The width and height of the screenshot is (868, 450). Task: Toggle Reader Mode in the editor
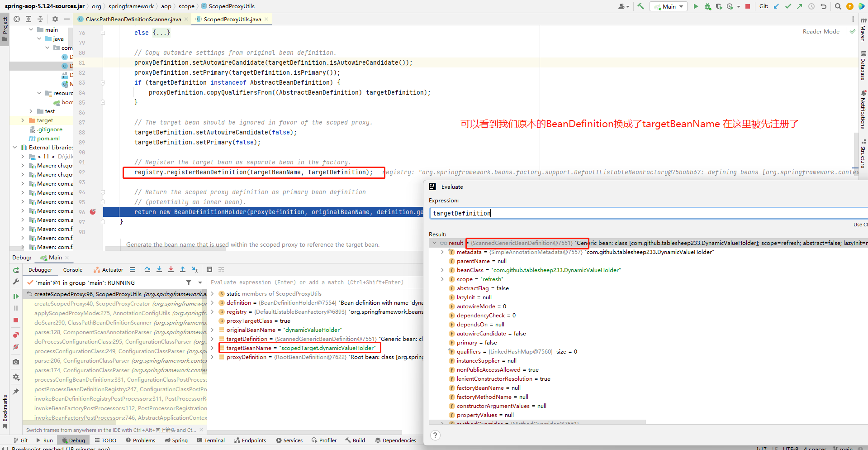(x=821, y=32)
